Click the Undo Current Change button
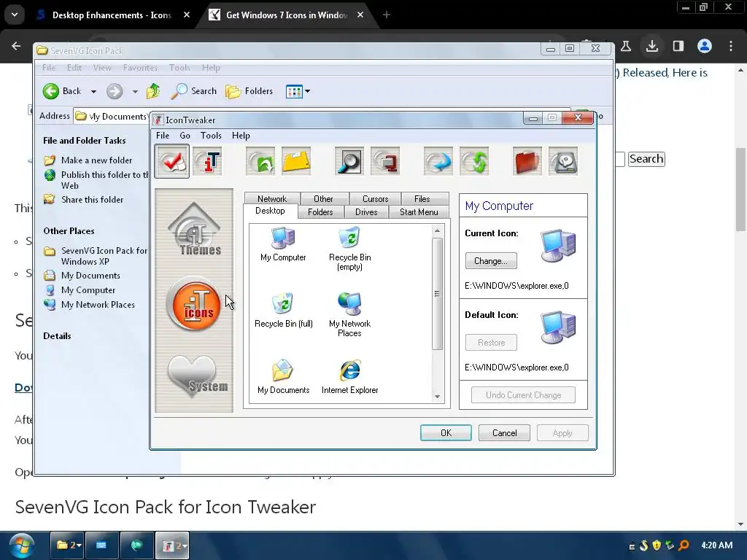Viewport: 747px width, 560px height. click(x=523, y=394)
